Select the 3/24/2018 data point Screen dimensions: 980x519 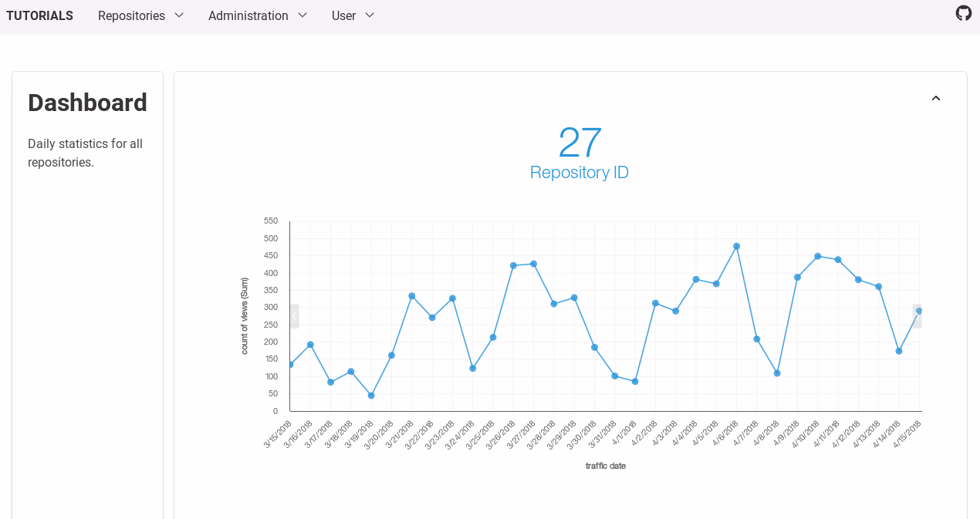coord(472,369)
